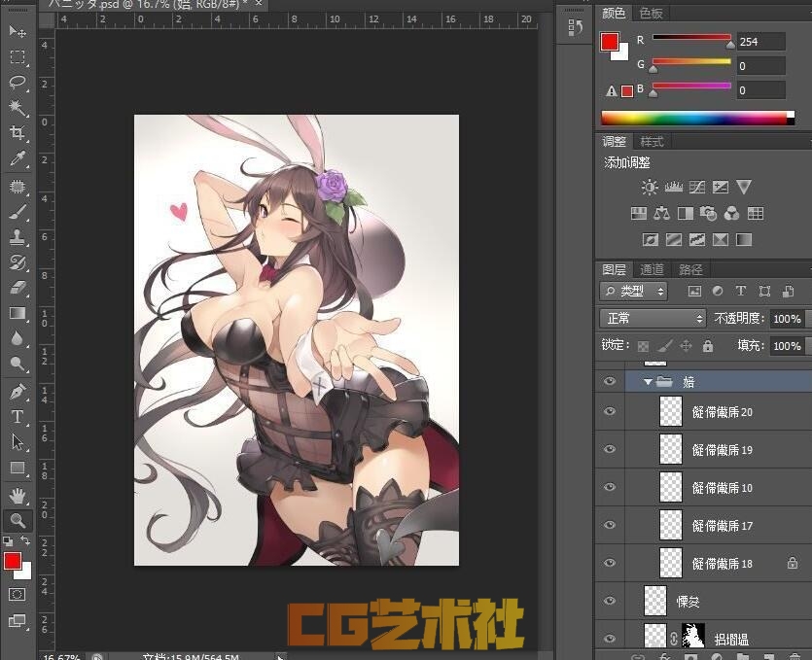Select the Blur tool
The width and height of the screenshot is (812, 660).
click(18, 338)
